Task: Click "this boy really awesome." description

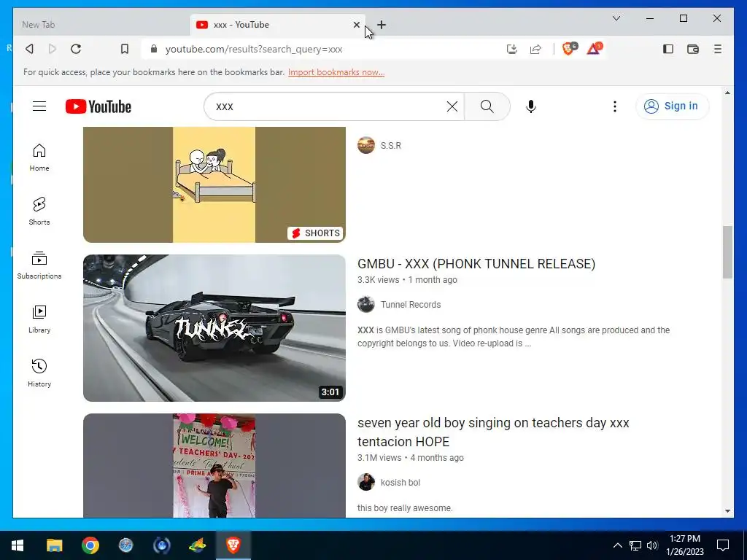Action: 405,508
